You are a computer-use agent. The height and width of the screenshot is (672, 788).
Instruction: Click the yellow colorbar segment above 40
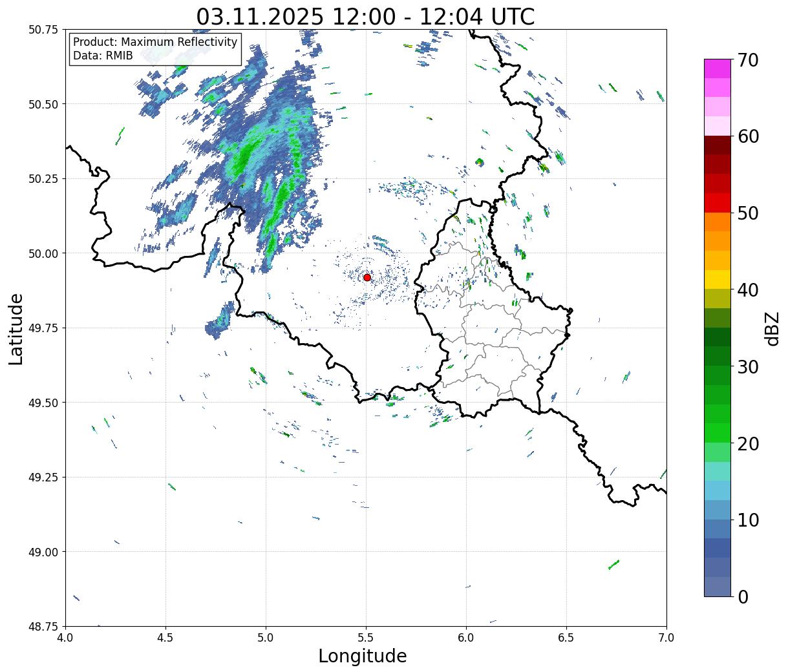tap(718, 279)
